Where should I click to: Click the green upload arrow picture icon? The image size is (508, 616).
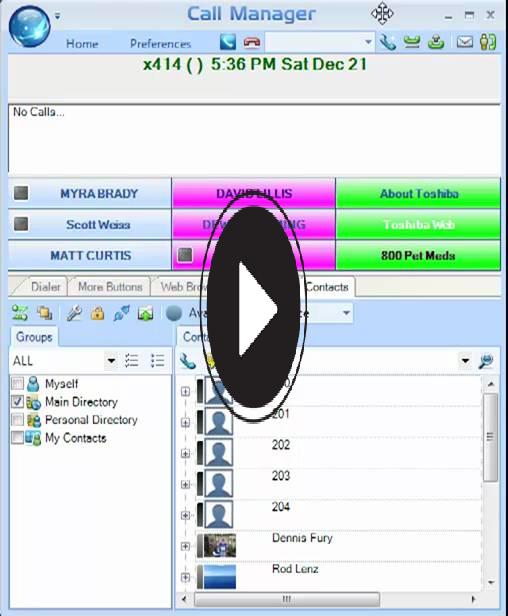tap(145, 313)
